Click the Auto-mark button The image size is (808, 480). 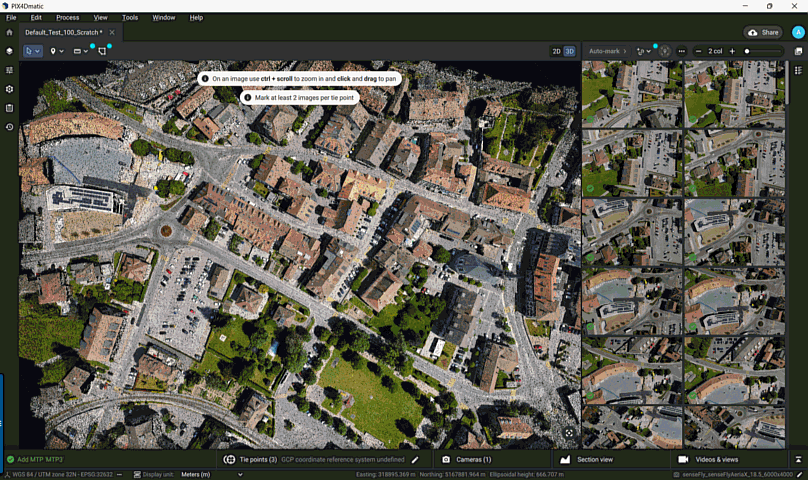(x=604, y=51)
